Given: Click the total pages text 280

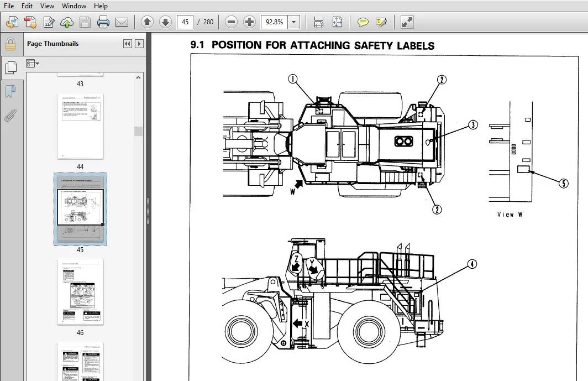Looking at the screenshot, I should [208, 22].
